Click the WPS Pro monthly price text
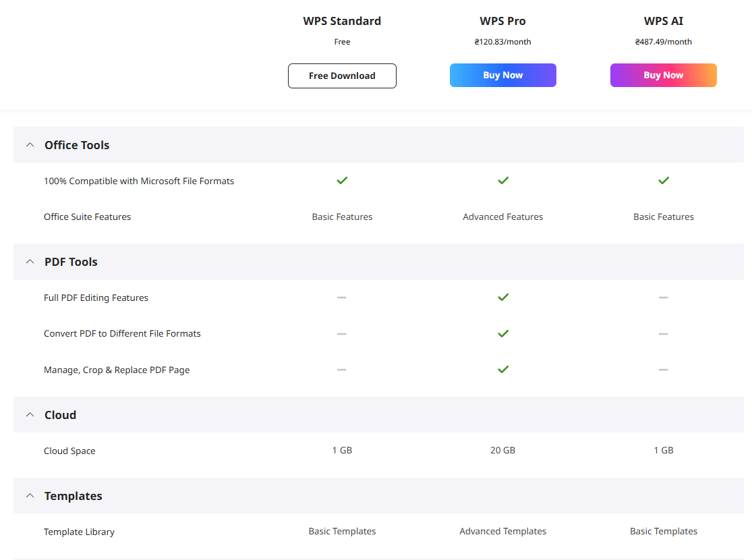Screen dimensions: 752x560 [503, 41]
